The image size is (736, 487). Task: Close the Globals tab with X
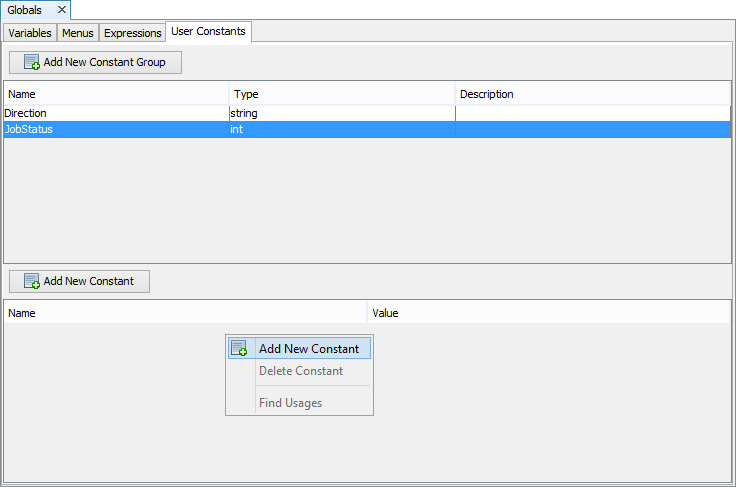coord(61,10)
